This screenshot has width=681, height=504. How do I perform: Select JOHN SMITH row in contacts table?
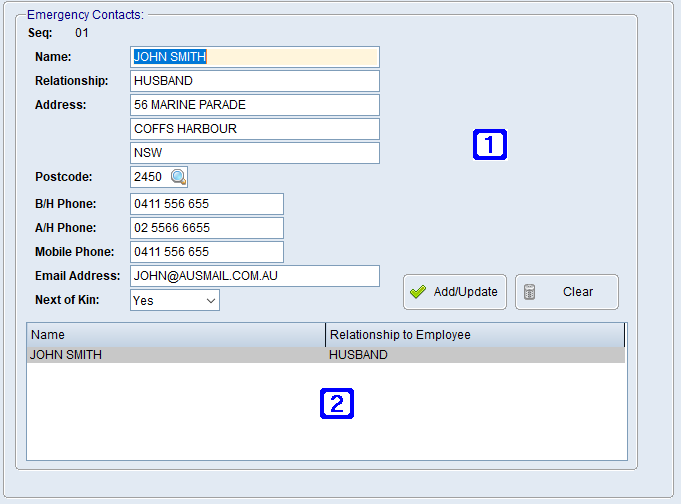pos(326,355)
